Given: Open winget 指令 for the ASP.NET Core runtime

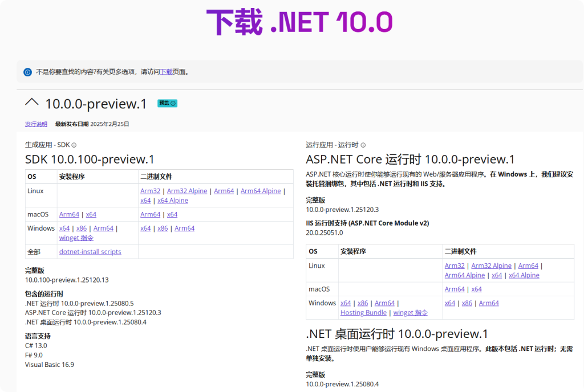Looking at the screenshot, I should click(x=410, y=312).
